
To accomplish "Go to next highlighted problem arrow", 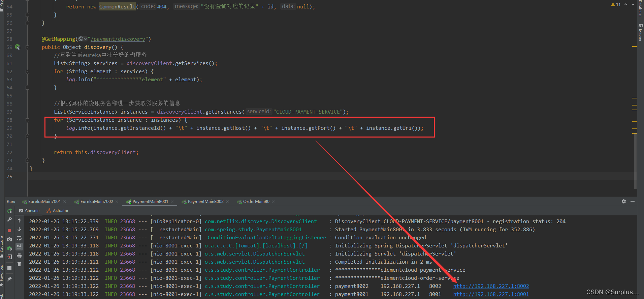I will click(633, 5).
